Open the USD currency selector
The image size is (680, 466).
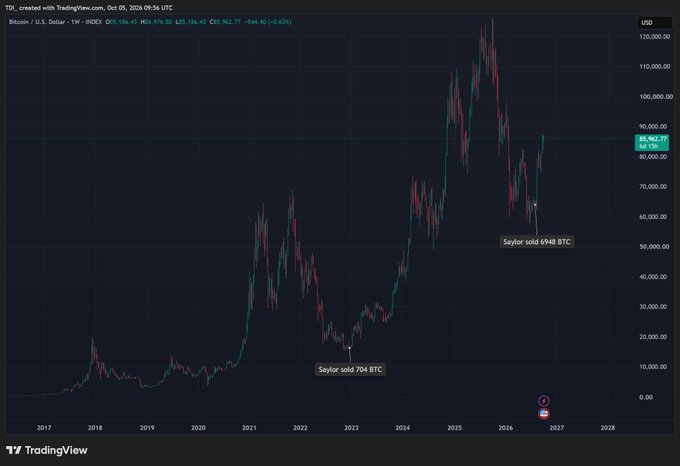(x=654, y=23)
